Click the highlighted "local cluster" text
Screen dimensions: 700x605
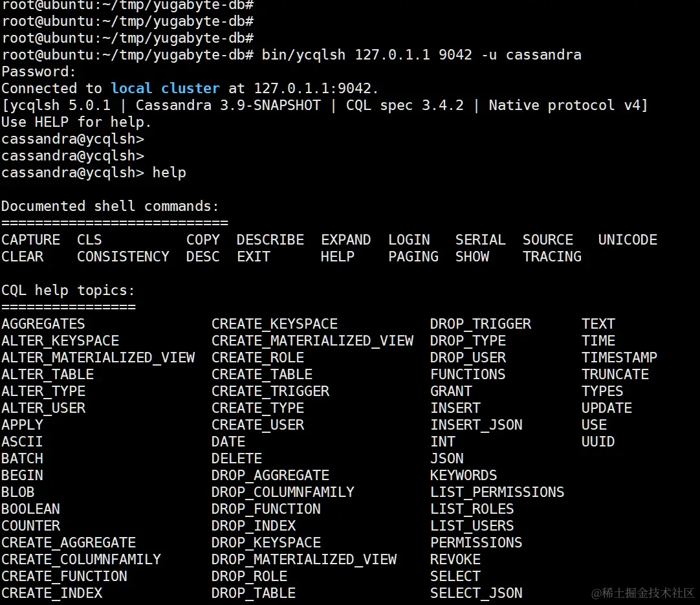(x=165, y=89)
